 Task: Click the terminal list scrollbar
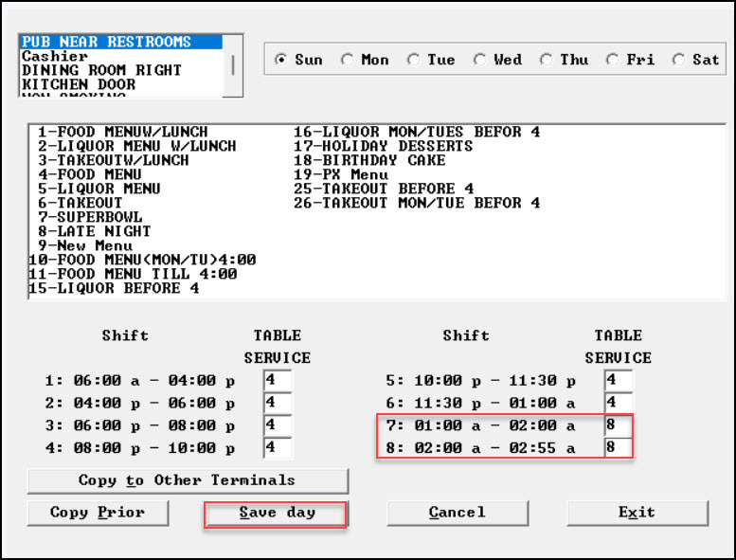pos(233,65)
